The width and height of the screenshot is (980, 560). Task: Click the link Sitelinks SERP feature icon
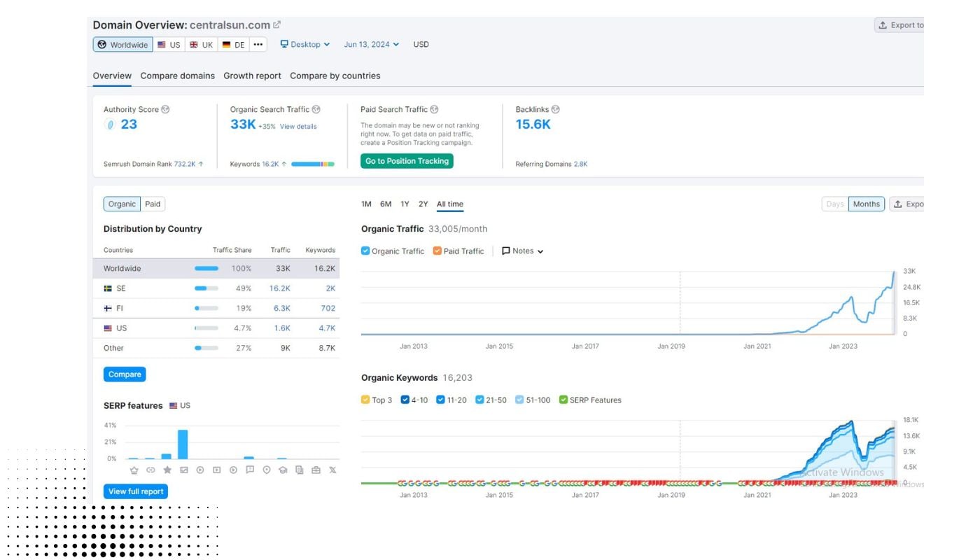point(151,470)
